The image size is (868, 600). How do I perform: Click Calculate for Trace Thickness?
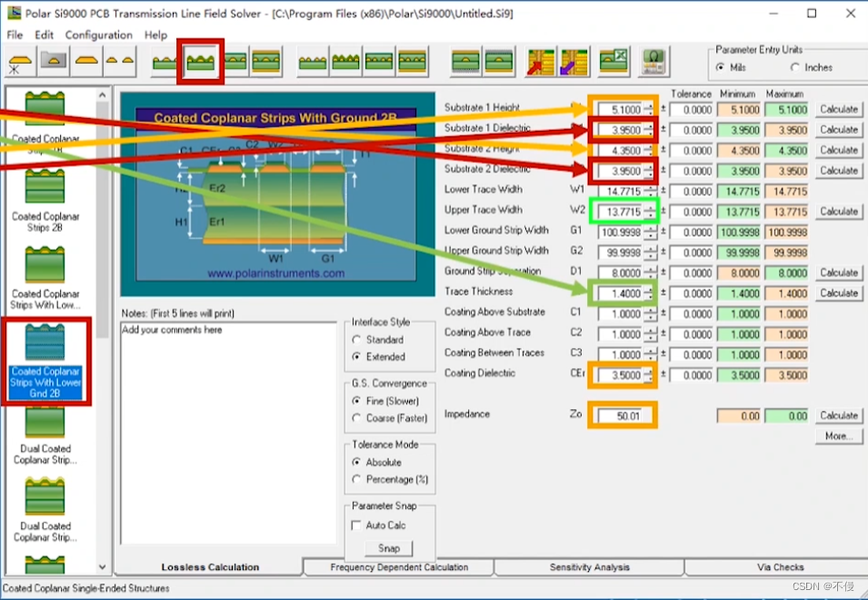click(838, 294)
